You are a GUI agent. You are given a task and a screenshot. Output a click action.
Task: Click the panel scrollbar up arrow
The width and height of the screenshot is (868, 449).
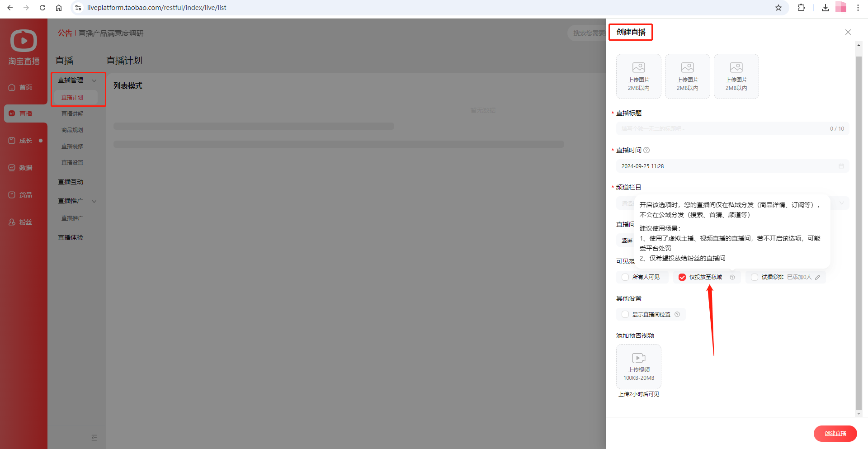(x=859, y=45)
